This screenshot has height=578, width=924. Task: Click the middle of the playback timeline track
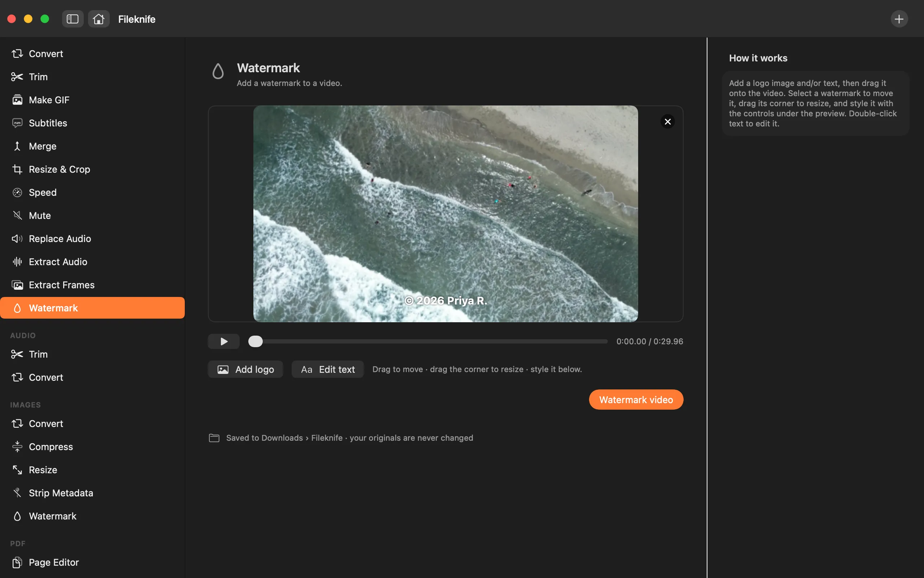(428, 341)
